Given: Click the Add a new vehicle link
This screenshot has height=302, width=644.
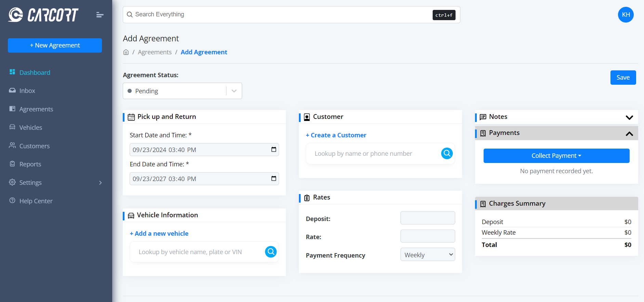Looking at the screenshot, I should [159, 234].
